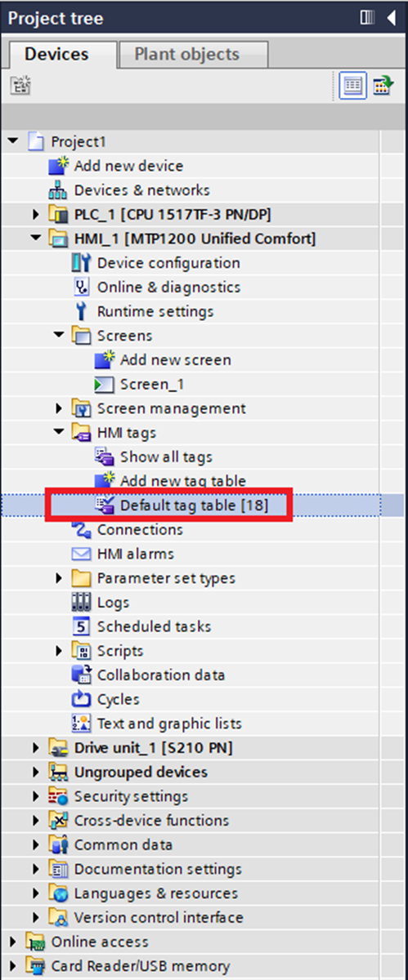Expand the Cross-device functions node
The height and width of the screenshot is (980, 408).
35,821
